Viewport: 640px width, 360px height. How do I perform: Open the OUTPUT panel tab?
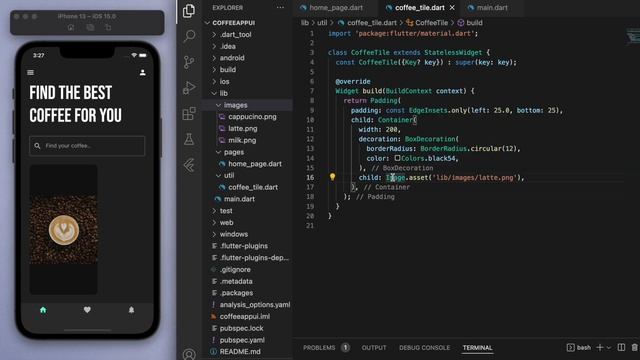pos(374,348)
